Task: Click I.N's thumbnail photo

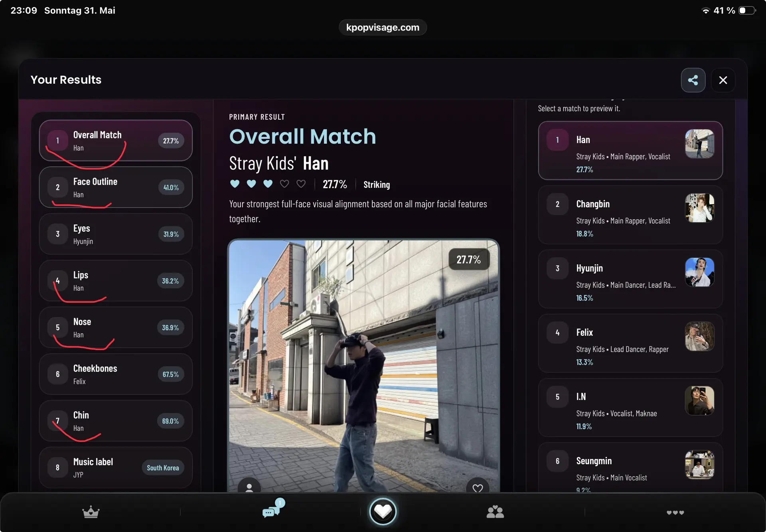Action: tap(700, 401)
